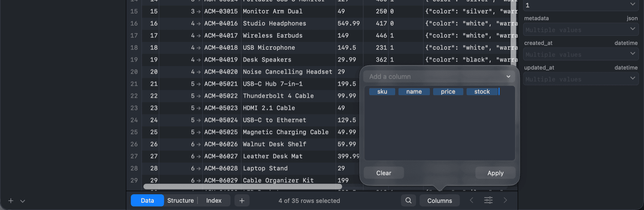The height and width of the screenshot is (210, 644).
Task: Click the horizontal table scrollbar
Action: click(243, 187)
